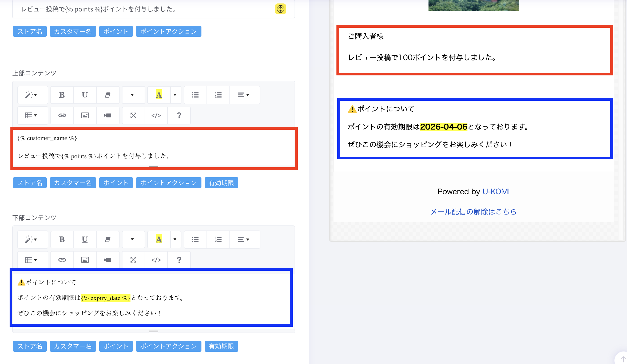Image resolution: width=627 pixels, height=364 pixels.
Task: Expand the style magic-wand dropdown in the upper editor
Action: [x=31, y=95]
